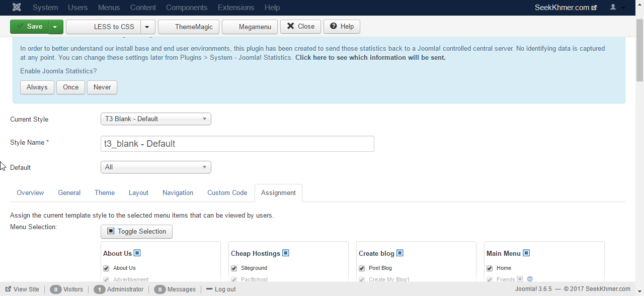Click the blue minus icon beside Friends
The height and width of the screenshot is (296, 644).
530,279
